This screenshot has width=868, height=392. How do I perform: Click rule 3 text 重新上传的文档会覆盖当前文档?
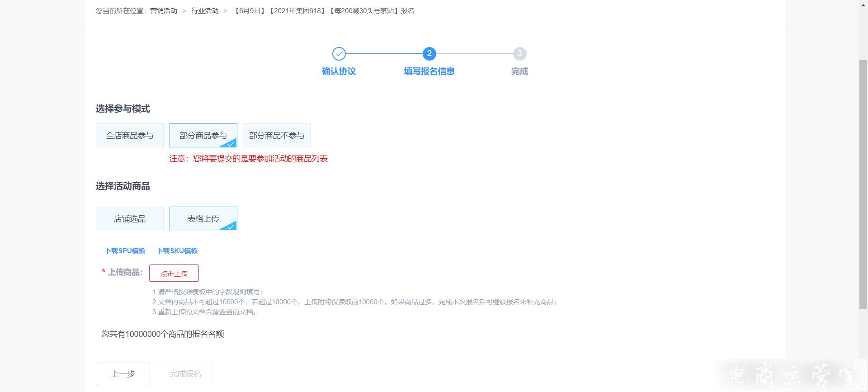point(205,312)
